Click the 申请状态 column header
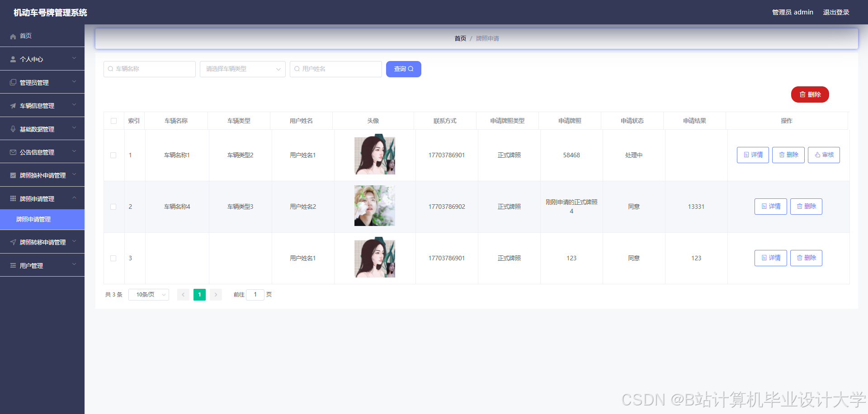 [632, 121]
